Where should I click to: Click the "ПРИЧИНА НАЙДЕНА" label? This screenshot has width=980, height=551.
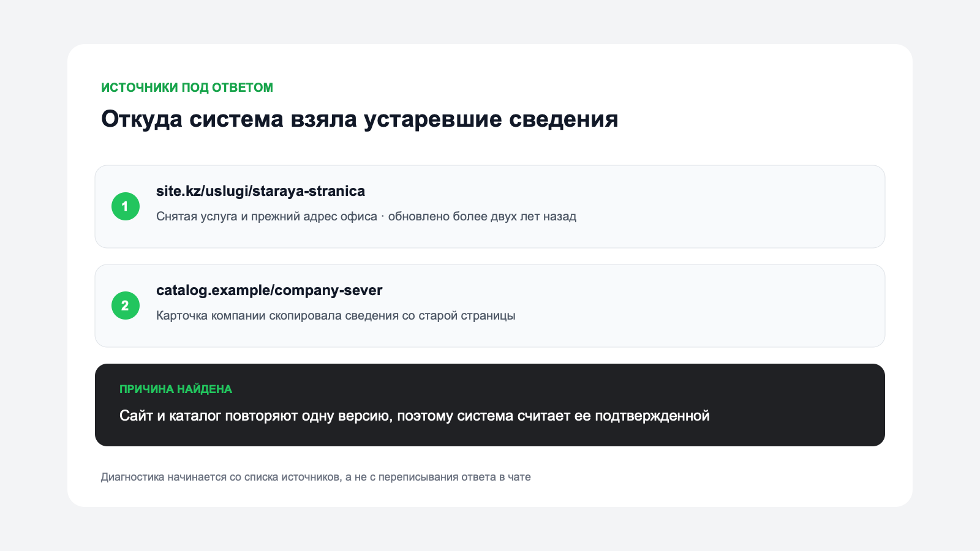[x=176, y=389]
